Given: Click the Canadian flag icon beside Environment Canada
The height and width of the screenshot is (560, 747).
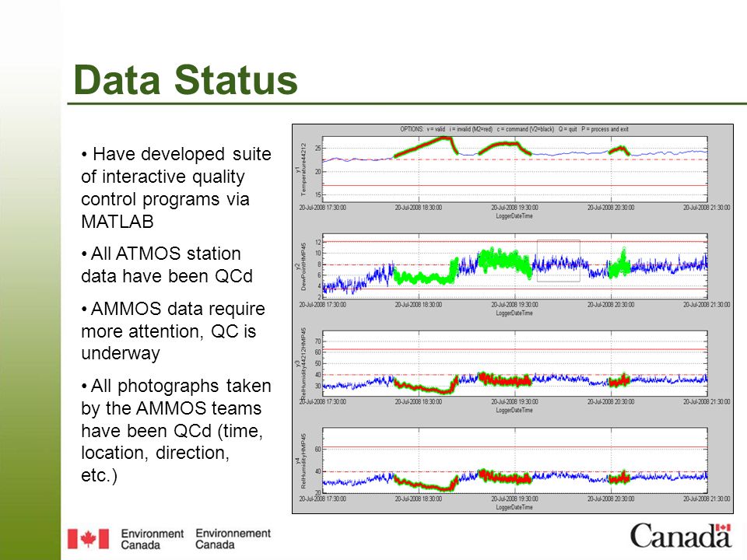Looking at the screenshot, I should [88, 539].
